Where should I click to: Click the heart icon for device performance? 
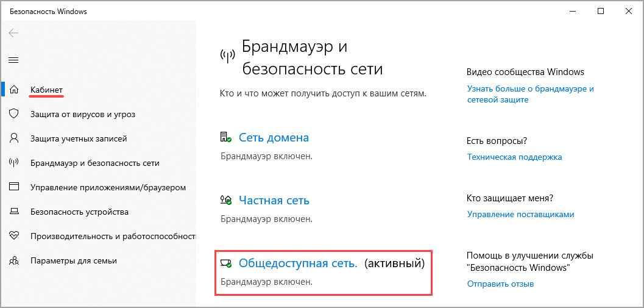pyautogui.click(x=14, y=236)
